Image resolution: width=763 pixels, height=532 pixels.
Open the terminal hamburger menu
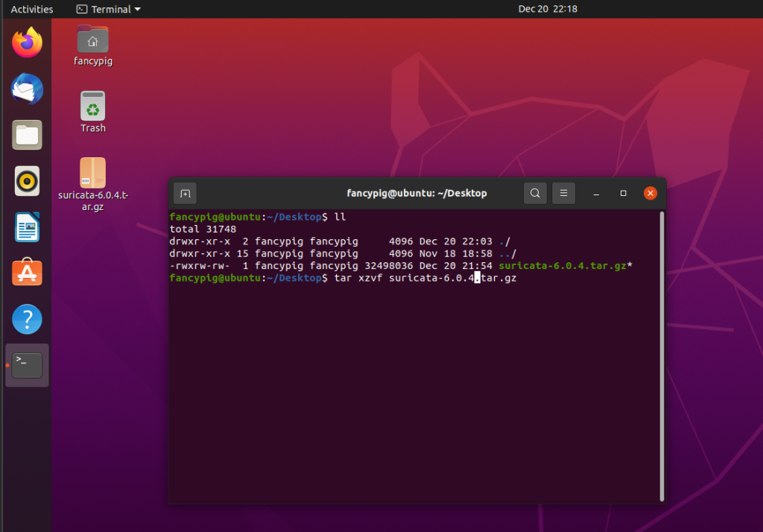click(x=563, y=193)
